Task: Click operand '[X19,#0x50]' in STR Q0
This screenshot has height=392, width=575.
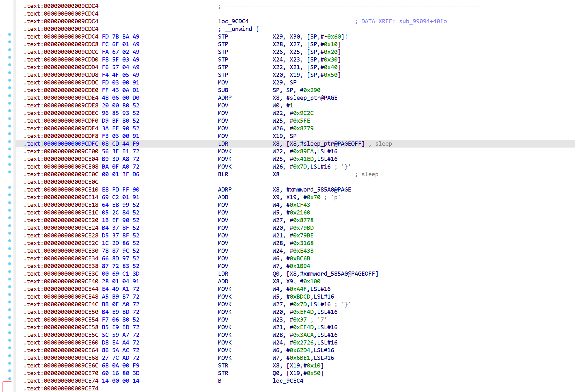Action: [305, 373]
